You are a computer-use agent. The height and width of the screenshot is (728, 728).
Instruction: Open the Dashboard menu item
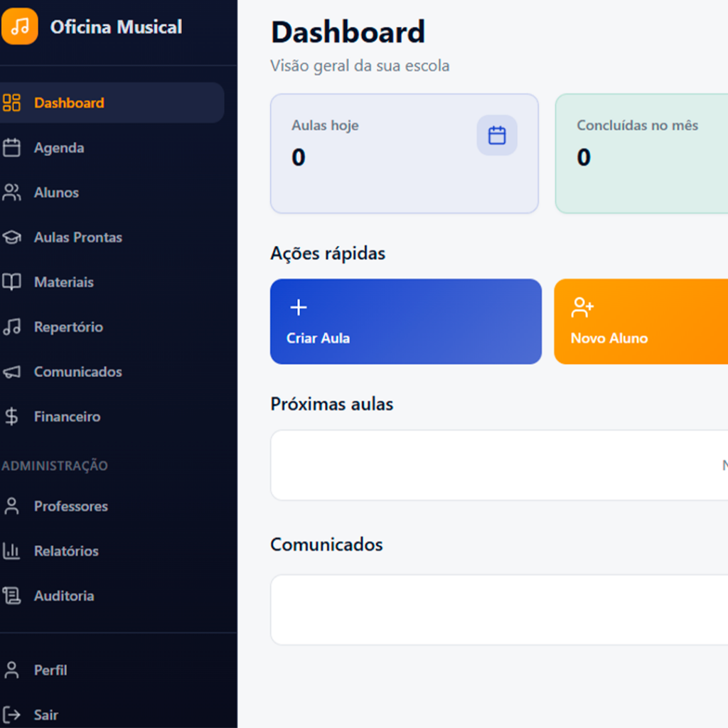[68, 103]
